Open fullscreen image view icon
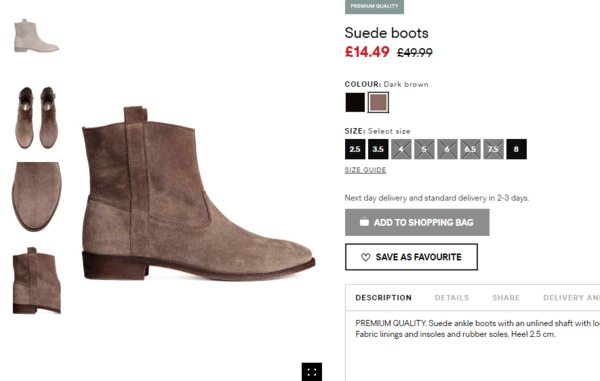 click(x=311, y=372)
